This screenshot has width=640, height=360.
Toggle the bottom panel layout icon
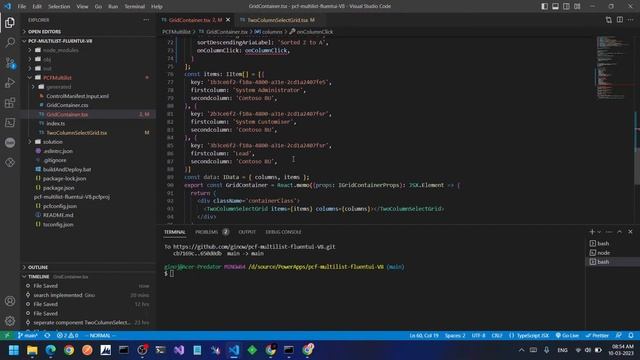click(556, 6)
